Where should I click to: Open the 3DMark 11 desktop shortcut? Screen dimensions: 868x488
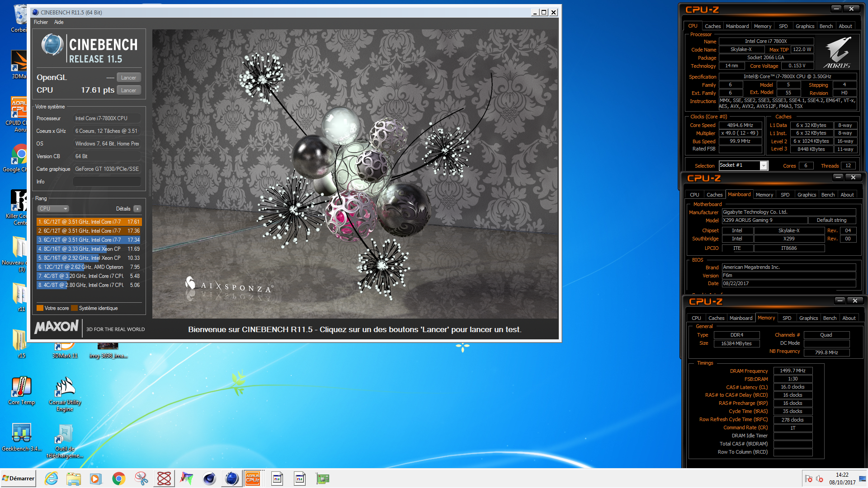click(65, 352)
